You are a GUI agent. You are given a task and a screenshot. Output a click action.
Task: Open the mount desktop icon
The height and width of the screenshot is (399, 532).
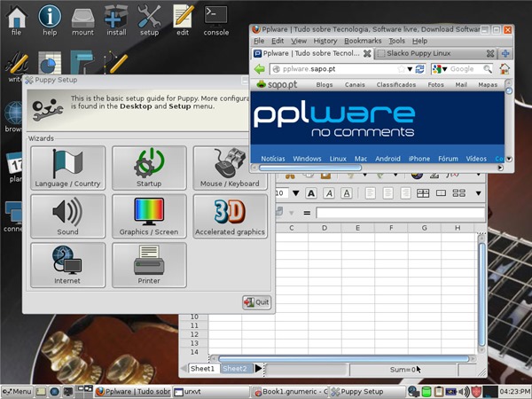click(82, 20)
